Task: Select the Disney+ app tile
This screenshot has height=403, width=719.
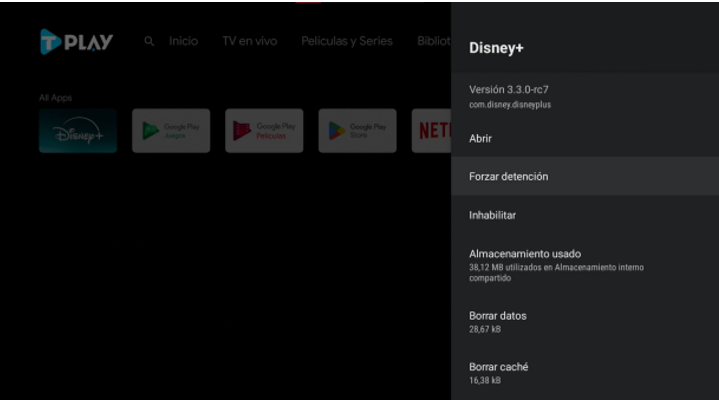Action: (78, 131)
